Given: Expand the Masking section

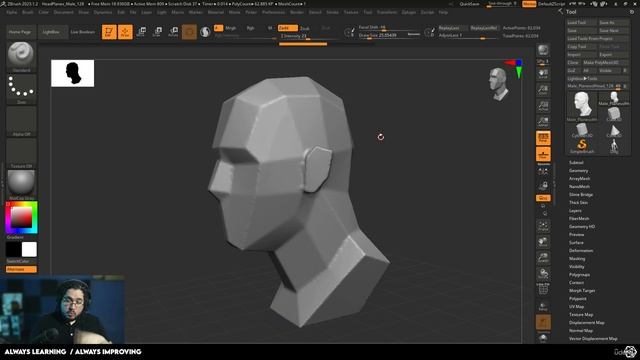Looking at the screenshot, I should coord(577,258).
